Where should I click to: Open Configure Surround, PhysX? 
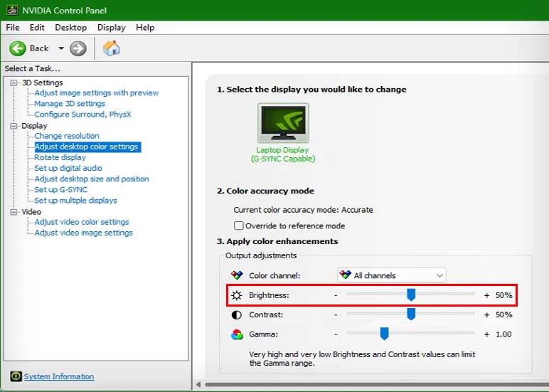tap(82, 115)
